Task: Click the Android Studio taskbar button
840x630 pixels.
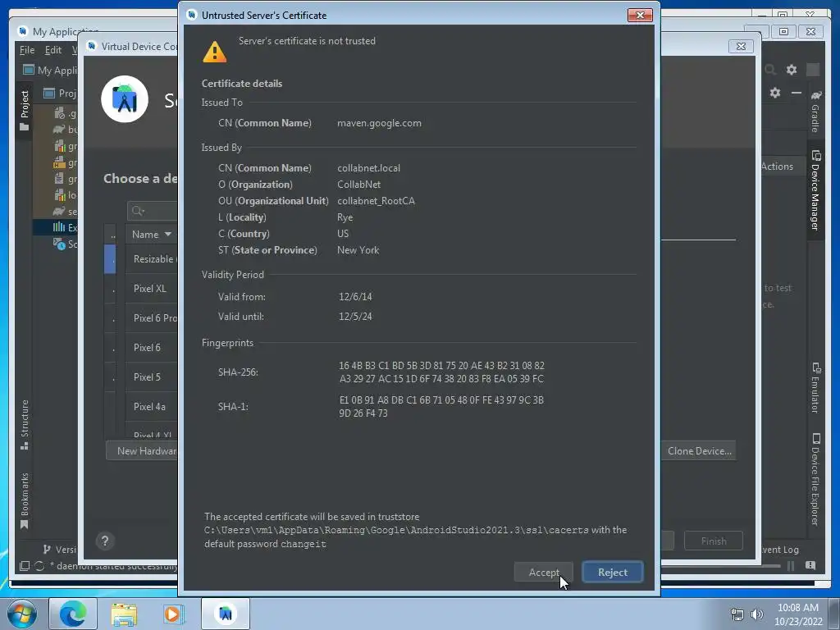Action: click(226, 614)
